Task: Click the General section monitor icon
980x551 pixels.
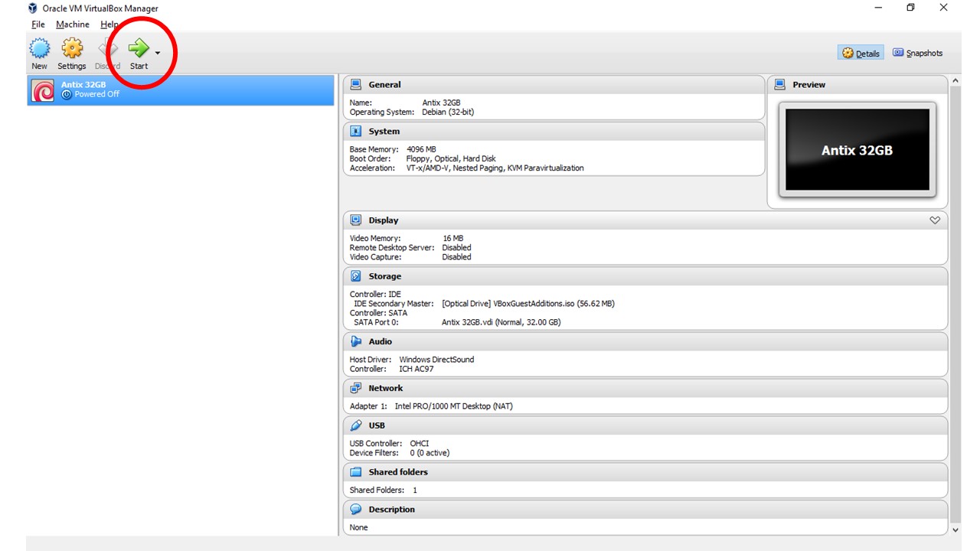Action: 356,84
